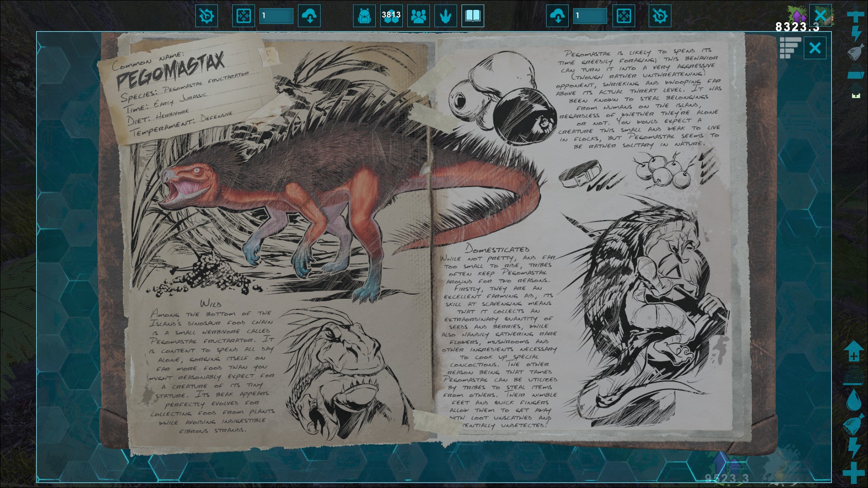Open the engrams tab showing 3813
868x488 pixels.
coord(391,16)
